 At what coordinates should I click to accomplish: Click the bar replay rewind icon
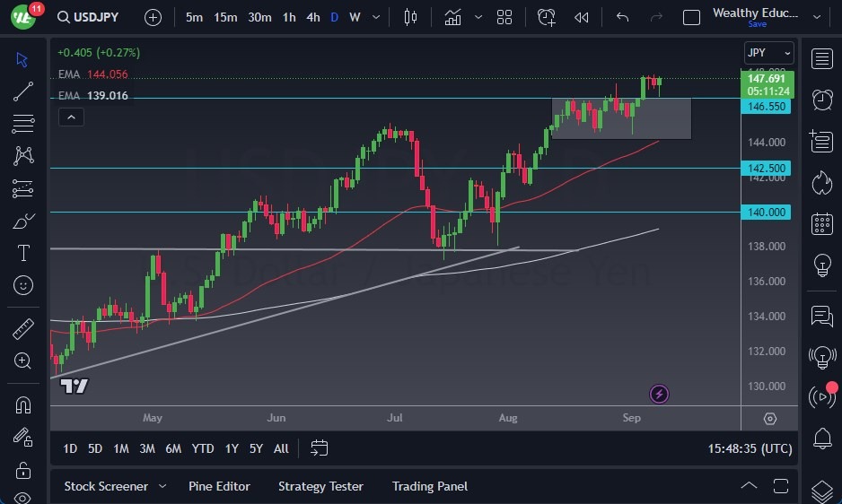[582, 17]
